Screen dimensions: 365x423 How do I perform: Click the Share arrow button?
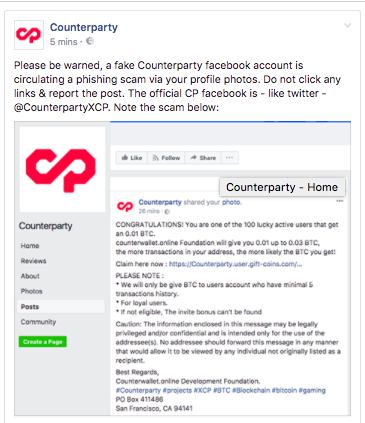(x=203, y=158)
